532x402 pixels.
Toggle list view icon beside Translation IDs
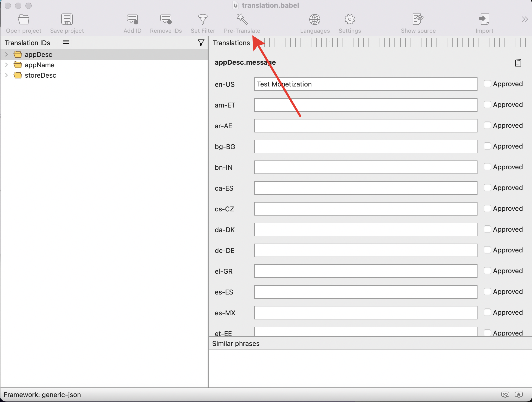[66, 43]
